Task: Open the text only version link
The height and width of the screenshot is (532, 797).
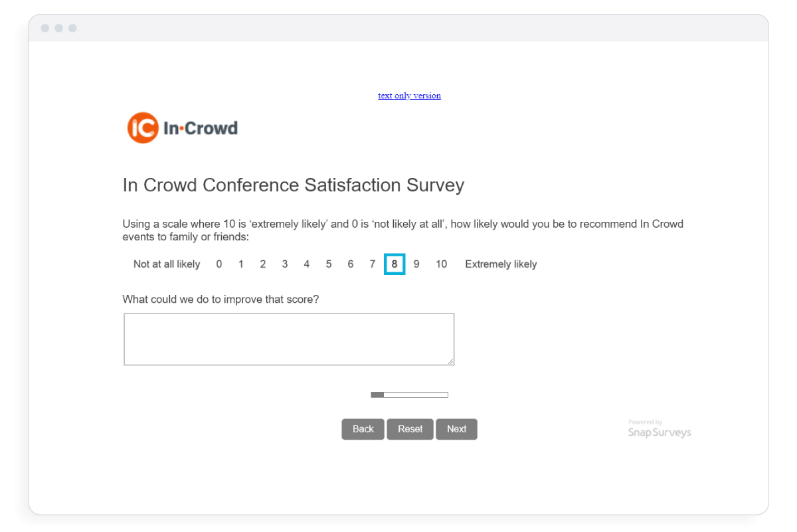Action: click(x=409, y=96)
